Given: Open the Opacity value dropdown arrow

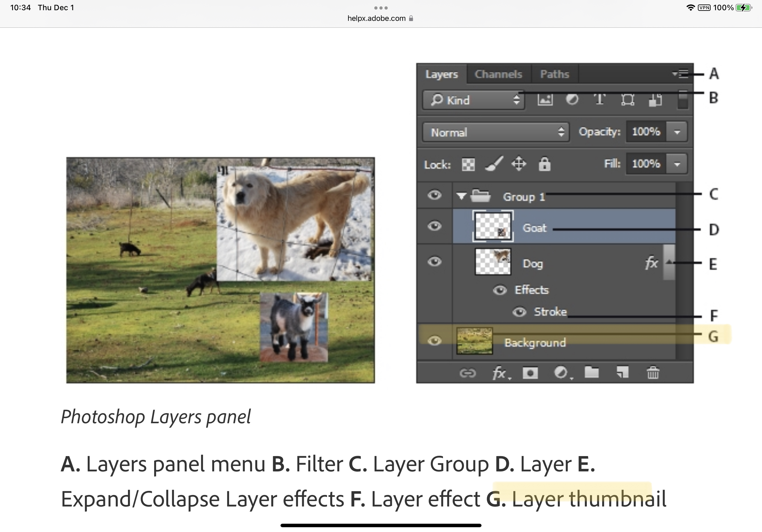Looking at the screenshot, I should tap(677, 132).
